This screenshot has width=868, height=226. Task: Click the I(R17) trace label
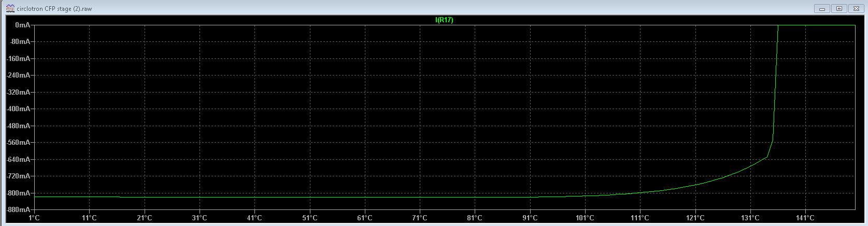444,20
